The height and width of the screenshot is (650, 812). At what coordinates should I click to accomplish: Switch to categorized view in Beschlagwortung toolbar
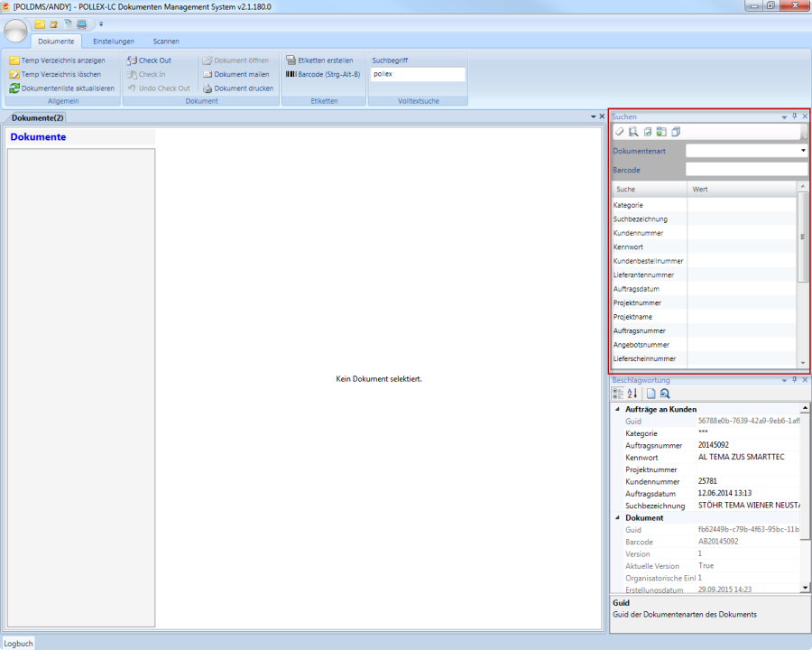click(618, 394)
